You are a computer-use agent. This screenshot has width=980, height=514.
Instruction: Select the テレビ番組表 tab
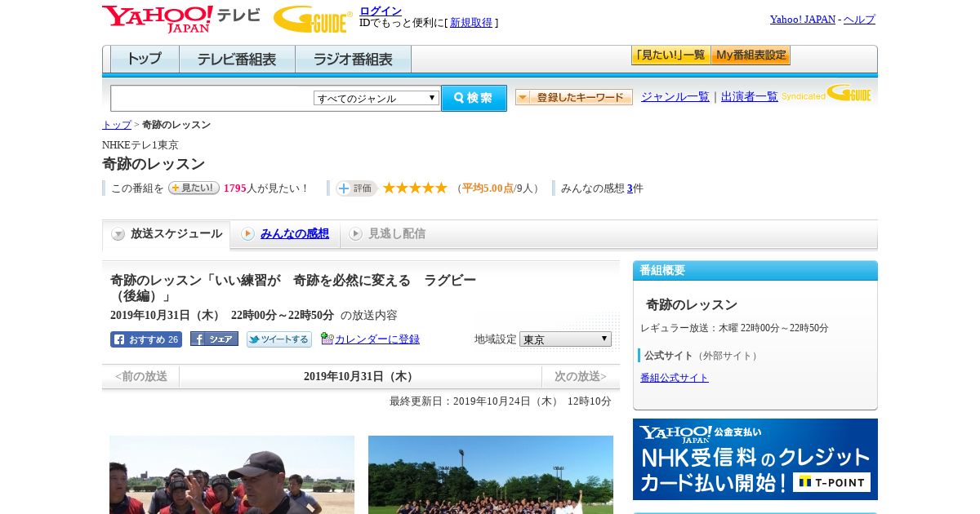[237, 60]
